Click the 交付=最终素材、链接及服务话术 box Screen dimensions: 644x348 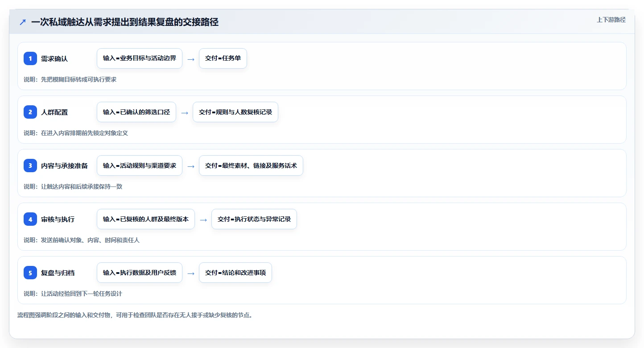(251, 166)
